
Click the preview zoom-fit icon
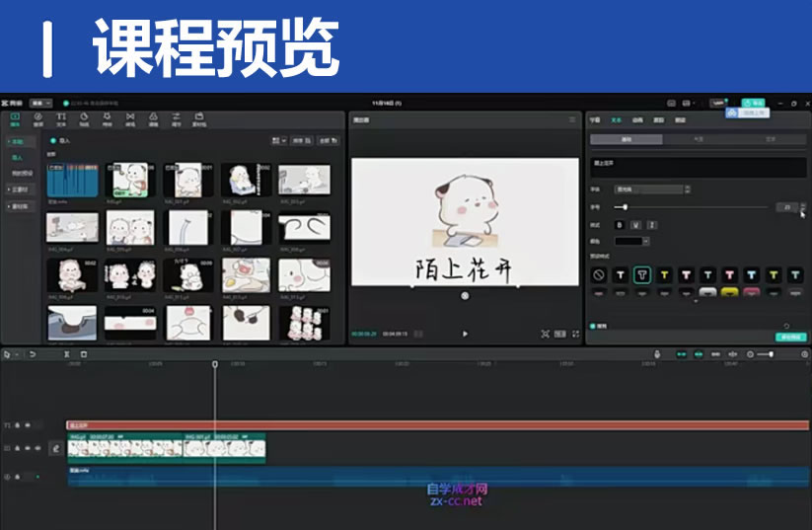(545, 335)
